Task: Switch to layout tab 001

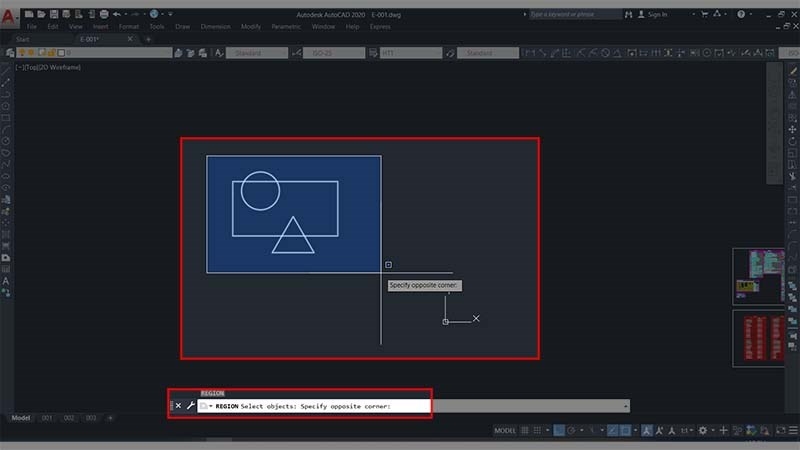Action: pyautogui.click(x=47, y=418)
